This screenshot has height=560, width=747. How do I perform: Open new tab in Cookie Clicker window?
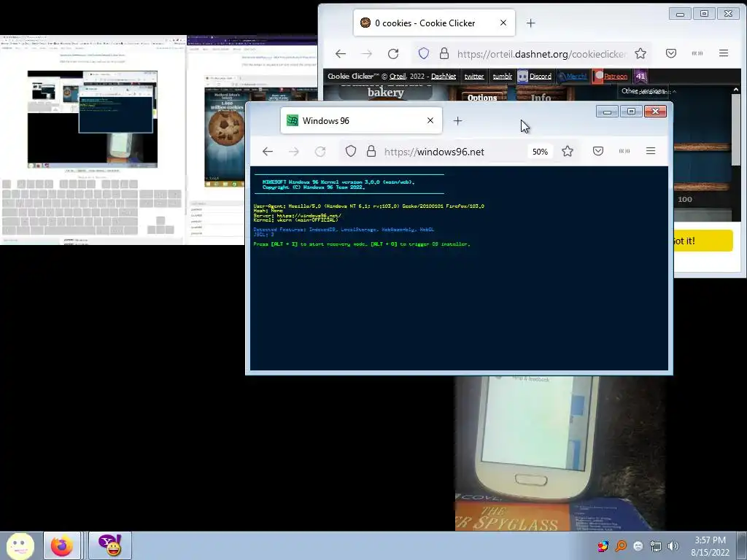(x=531, y=23)
